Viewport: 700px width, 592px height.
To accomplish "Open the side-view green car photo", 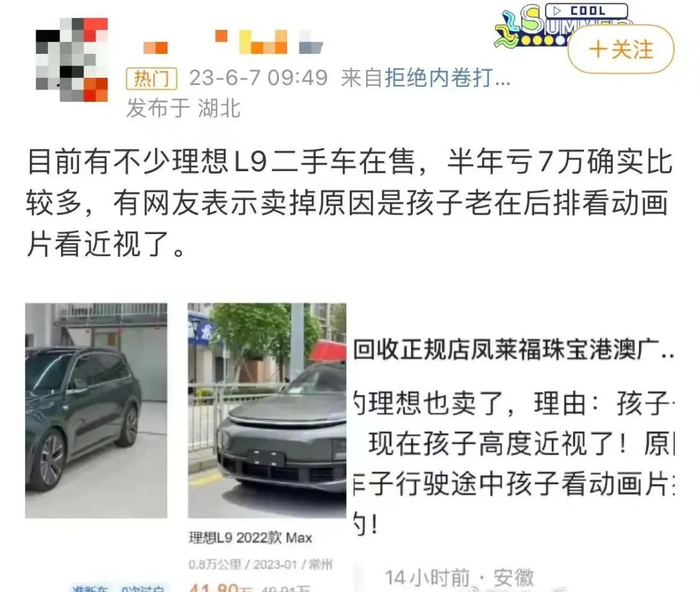I will pos(96,410).
